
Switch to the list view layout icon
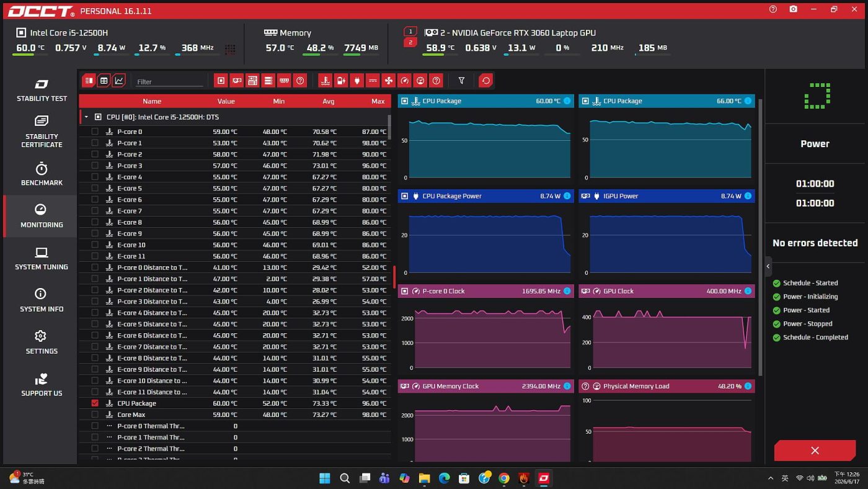[89, 81]
